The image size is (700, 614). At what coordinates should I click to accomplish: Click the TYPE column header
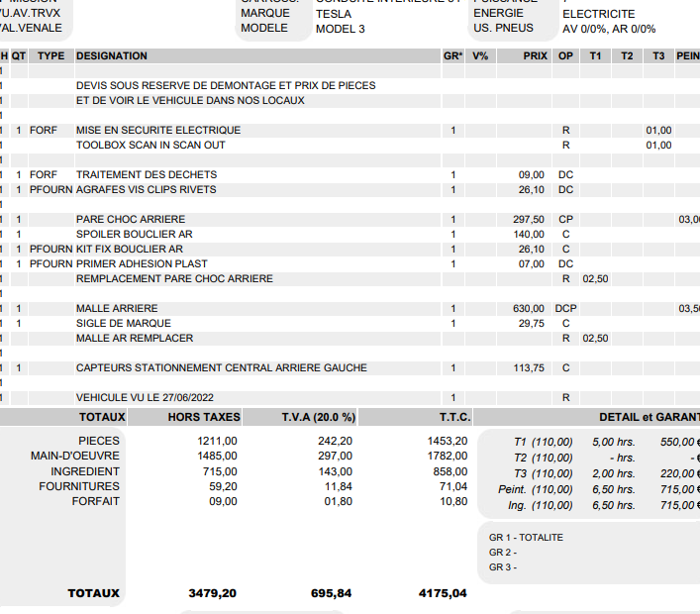pos(50,55)
